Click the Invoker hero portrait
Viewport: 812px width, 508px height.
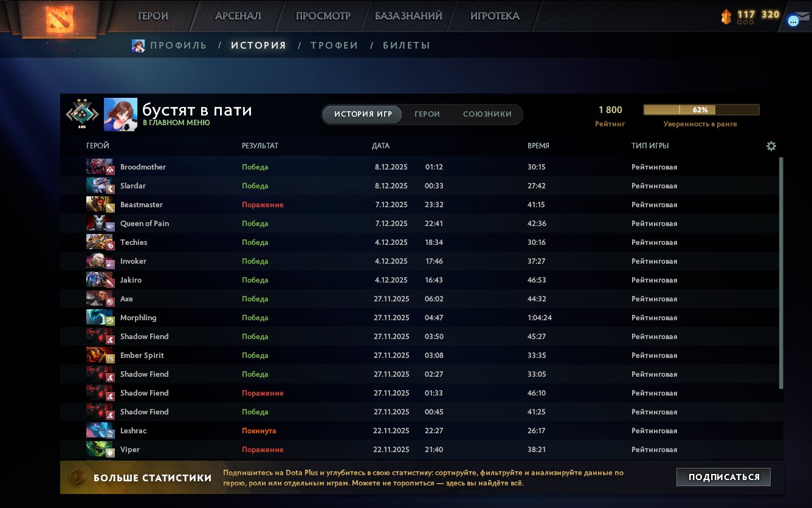pyautogui.click(x=99, y=261)
